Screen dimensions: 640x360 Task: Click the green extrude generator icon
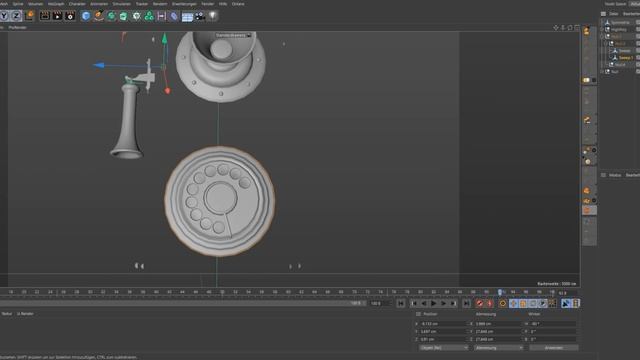[x=124, y=16]
